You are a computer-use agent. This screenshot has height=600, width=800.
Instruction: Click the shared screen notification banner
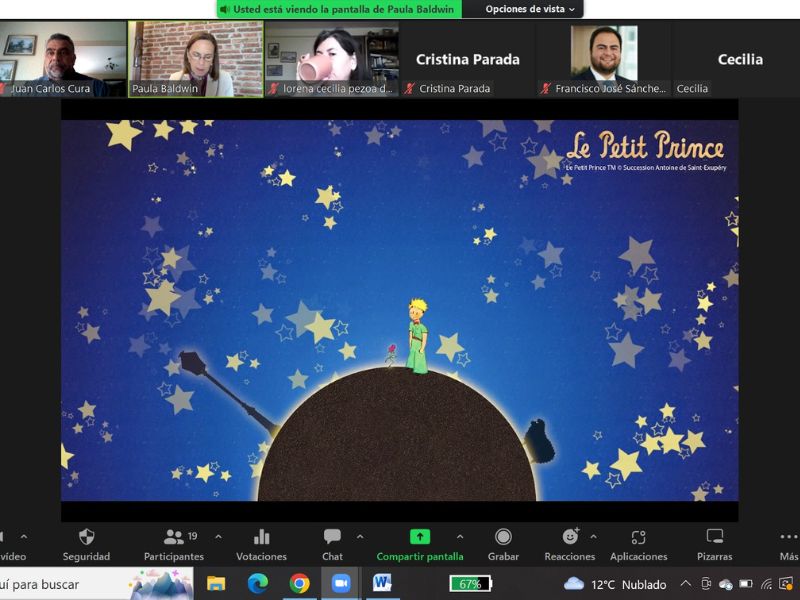(x=339, y=9)
